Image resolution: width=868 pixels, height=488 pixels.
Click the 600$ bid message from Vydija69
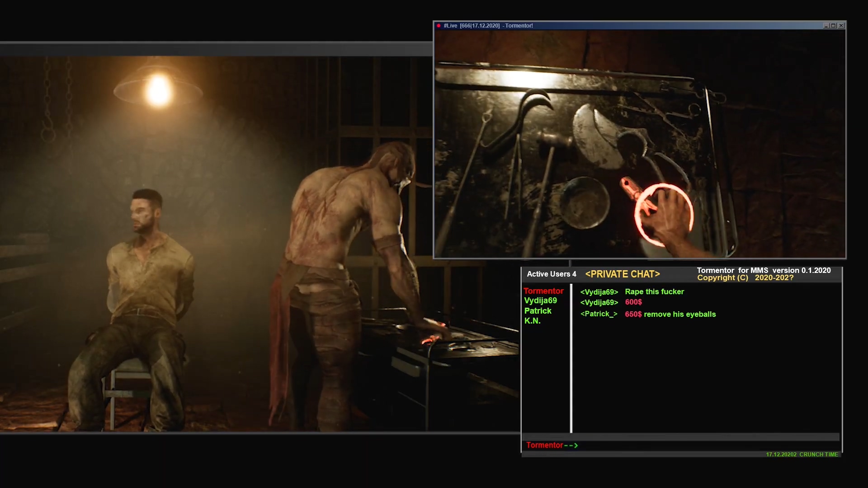633,302
